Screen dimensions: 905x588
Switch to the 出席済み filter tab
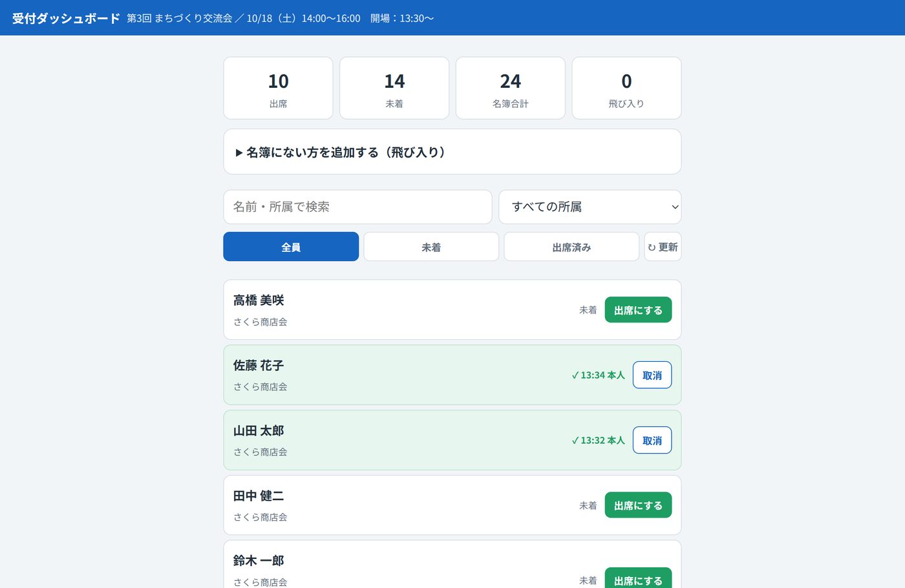coord(571,247)
